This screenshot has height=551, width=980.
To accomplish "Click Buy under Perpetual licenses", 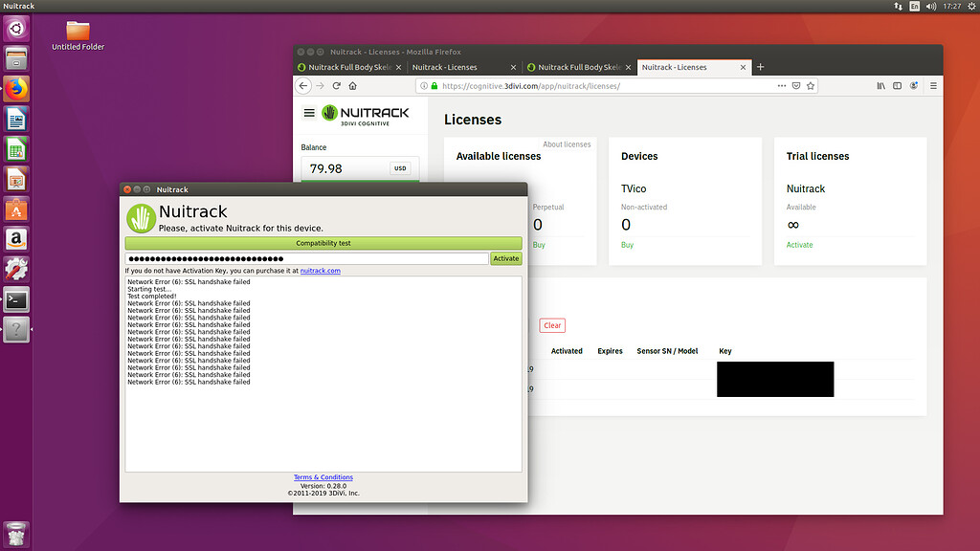I will [x=539, y=245].
